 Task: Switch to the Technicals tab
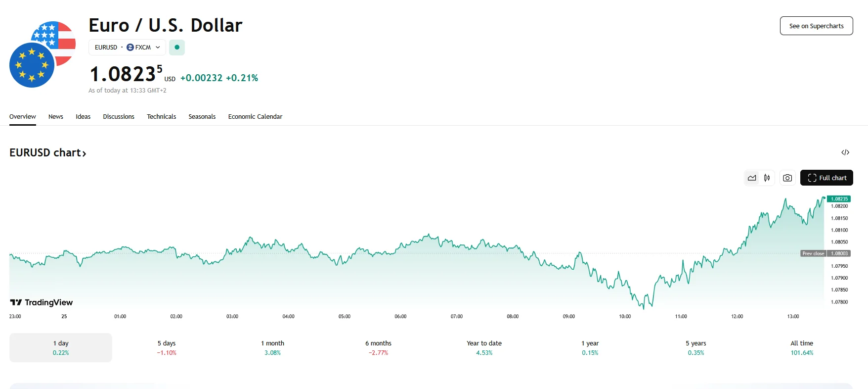(x=161, y=117)
